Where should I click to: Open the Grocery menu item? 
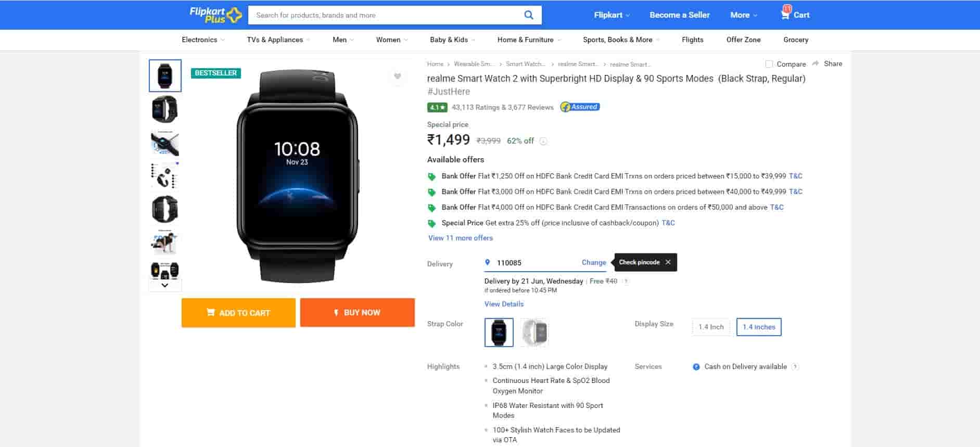coord(796,40)
